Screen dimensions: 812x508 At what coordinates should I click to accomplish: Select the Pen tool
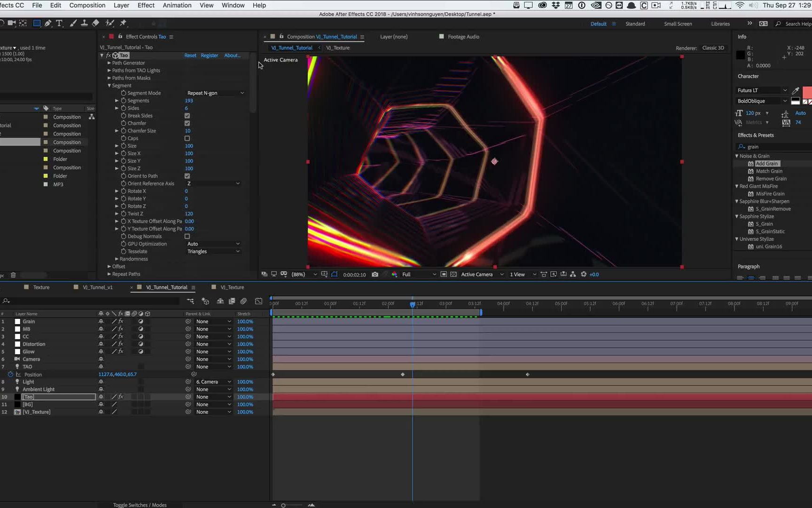(x=48, y=23)
